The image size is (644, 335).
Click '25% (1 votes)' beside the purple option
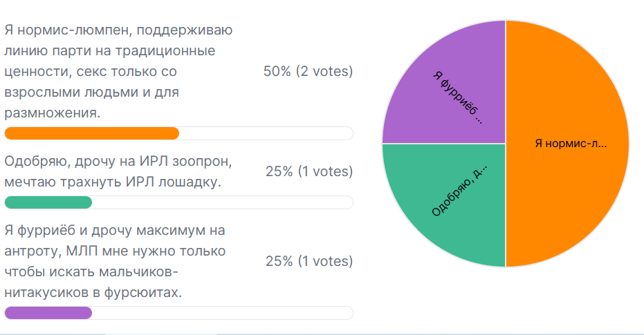pos(309,261)
